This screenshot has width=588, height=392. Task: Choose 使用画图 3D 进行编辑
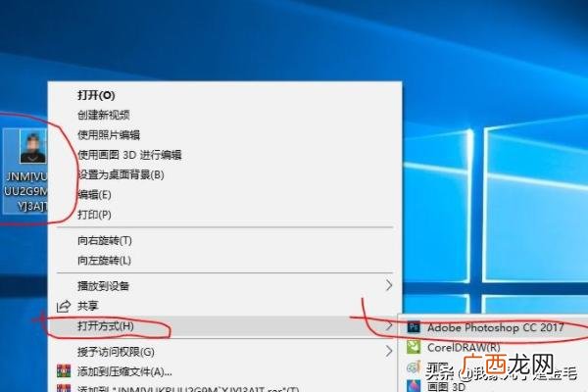129,155
